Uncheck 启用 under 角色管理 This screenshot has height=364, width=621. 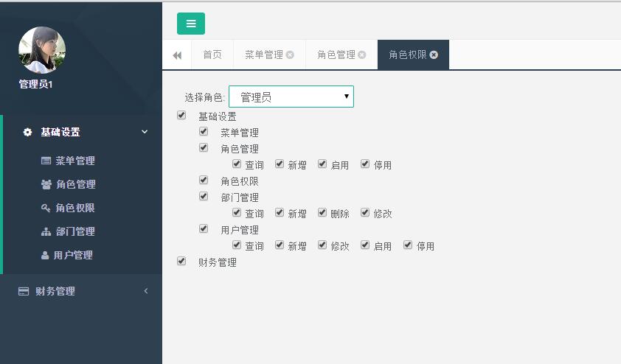[x=322, y=164]
